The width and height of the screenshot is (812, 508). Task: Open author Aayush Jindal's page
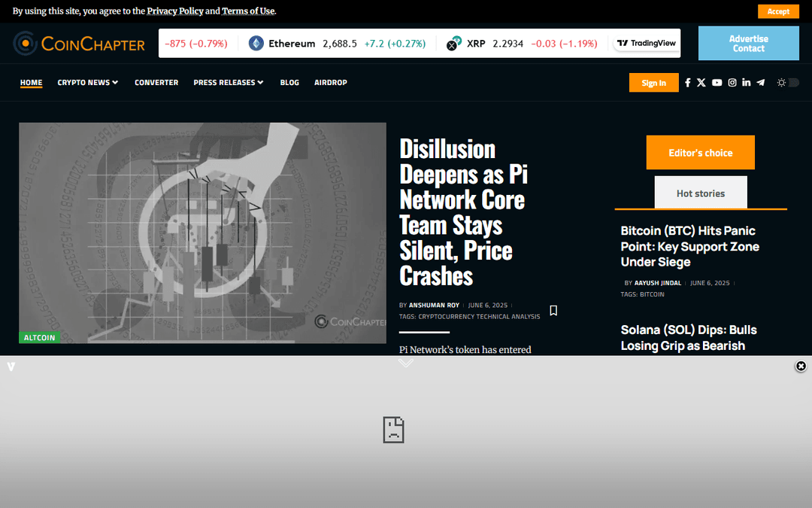pyautogui.click(x=658, y=283)
